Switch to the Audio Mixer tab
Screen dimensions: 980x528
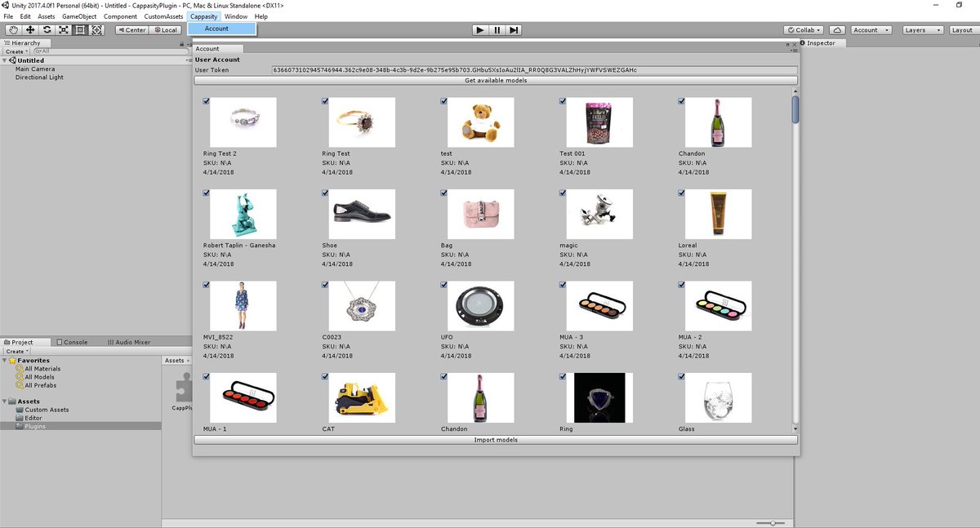(x=127, y=342)
